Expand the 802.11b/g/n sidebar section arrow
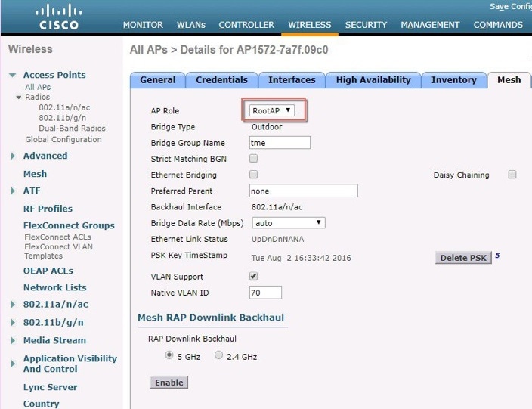Viewport: 532px width, 409px height. point(13,323)
